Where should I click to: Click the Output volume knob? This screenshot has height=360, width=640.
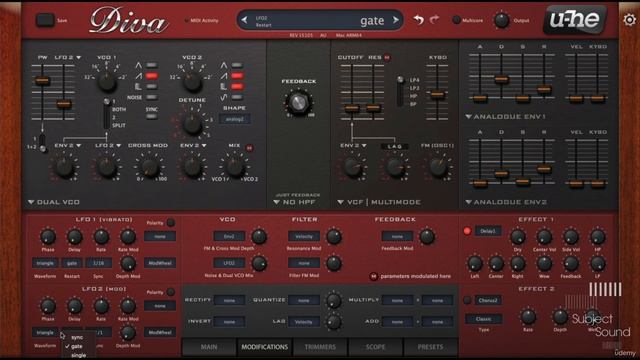501,20
